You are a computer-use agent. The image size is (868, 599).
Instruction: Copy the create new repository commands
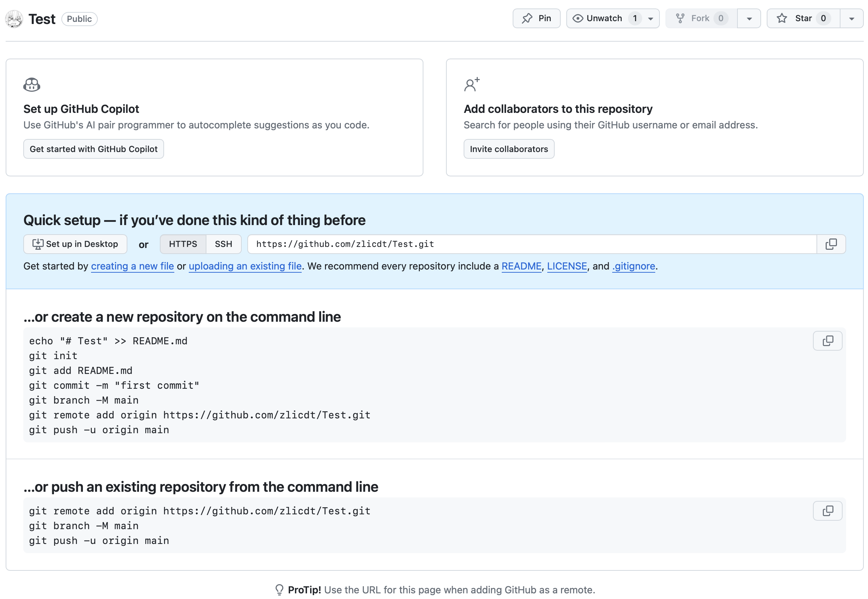pyautogui.click(x=827, y=341)
